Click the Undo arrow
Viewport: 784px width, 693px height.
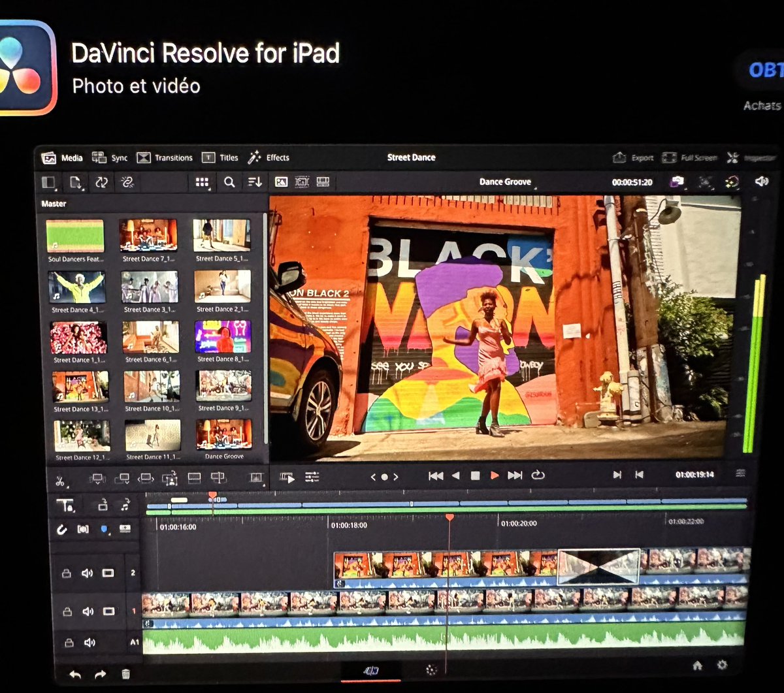point(75,675)
